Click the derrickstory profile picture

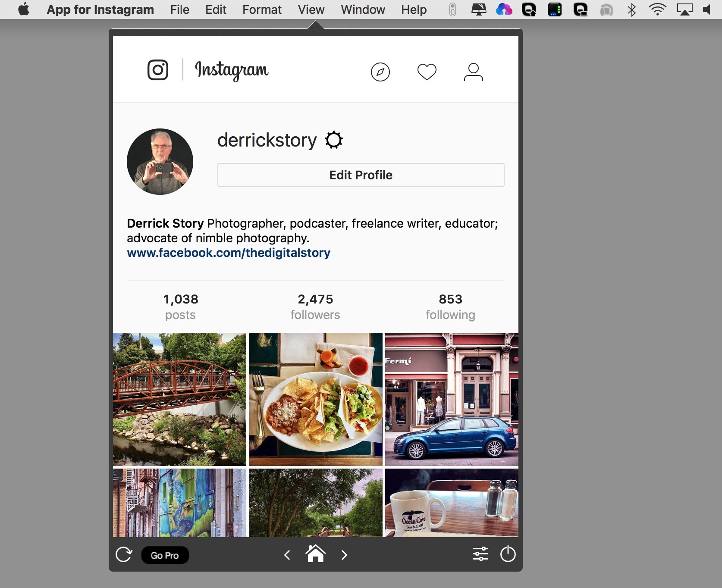point(160,162)
